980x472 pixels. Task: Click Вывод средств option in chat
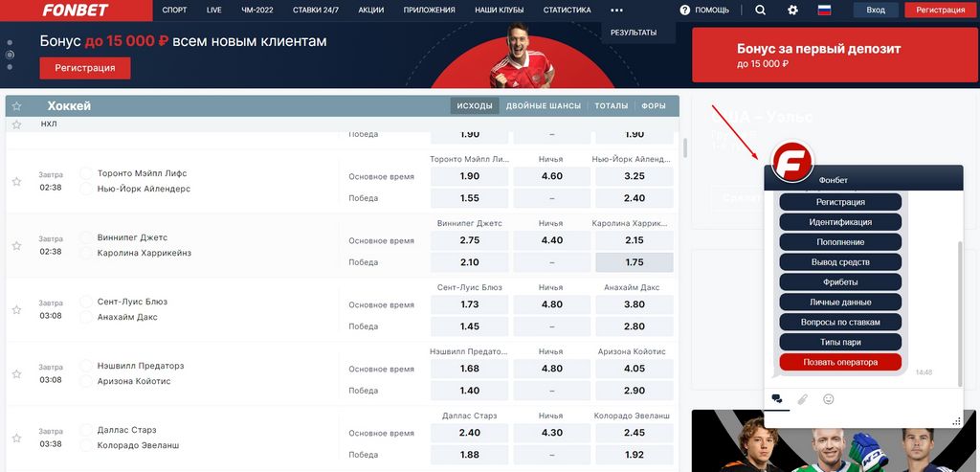pos(840,262)
